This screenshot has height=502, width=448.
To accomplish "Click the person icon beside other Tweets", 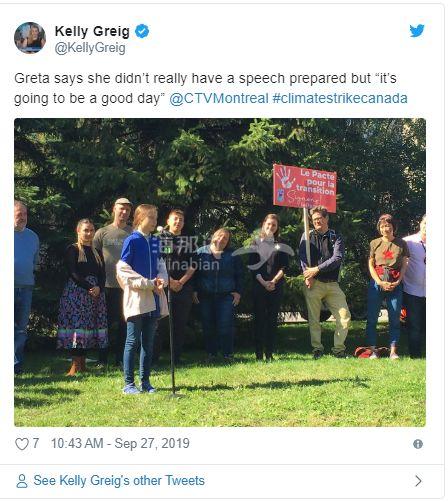I will [x=22, y=481].
